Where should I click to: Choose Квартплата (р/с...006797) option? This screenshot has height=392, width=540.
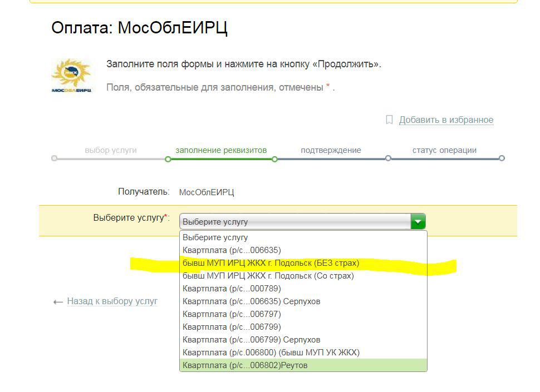pyautogui.click(x=232, y=314)
